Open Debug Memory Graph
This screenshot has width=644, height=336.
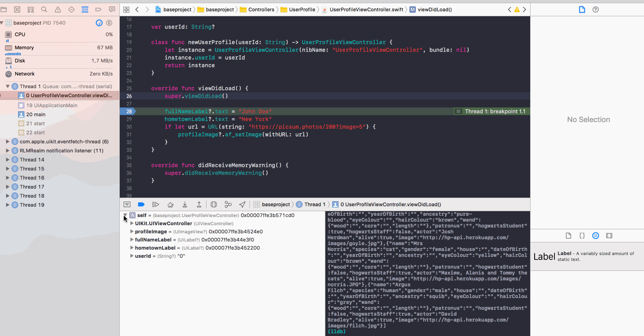[x=228, y=204]
